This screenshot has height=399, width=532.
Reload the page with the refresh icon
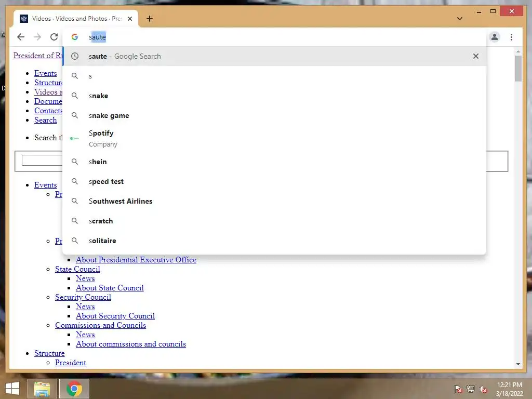[x=54, y=37]
